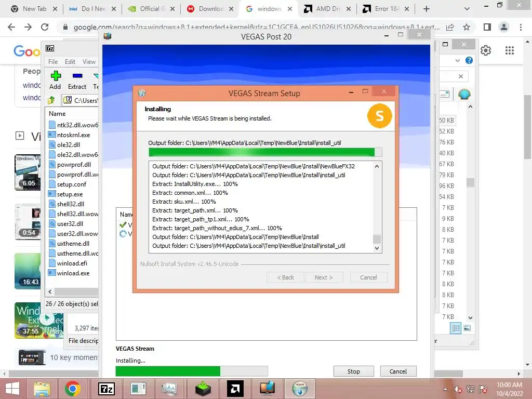Select setup.exe in 7-Zip list
Image resolution: width=532 pixels, height=399 pixels.
(70, 194)
